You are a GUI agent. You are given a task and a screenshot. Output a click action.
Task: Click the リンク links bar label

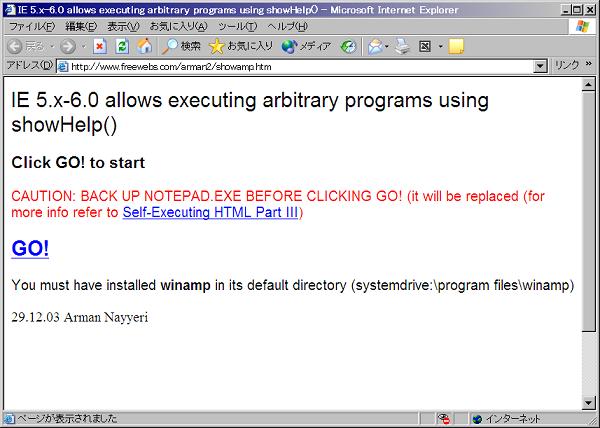pyautogui.click(x=567, y=65)
